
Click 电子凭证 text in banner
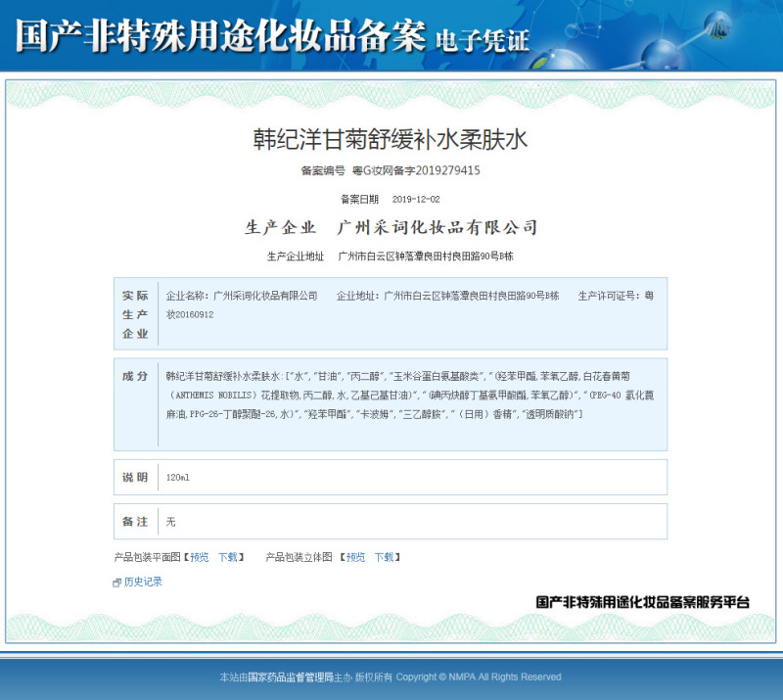(482, 40)
